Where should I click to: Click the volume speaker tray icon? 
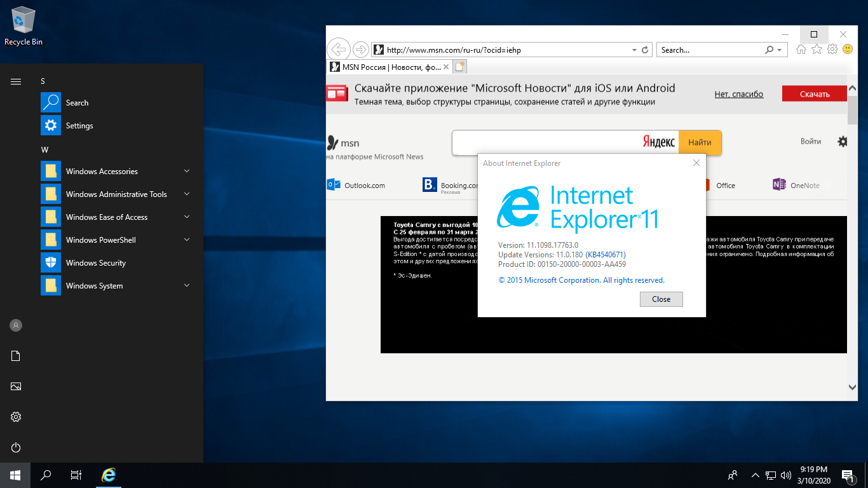[786, 475]
